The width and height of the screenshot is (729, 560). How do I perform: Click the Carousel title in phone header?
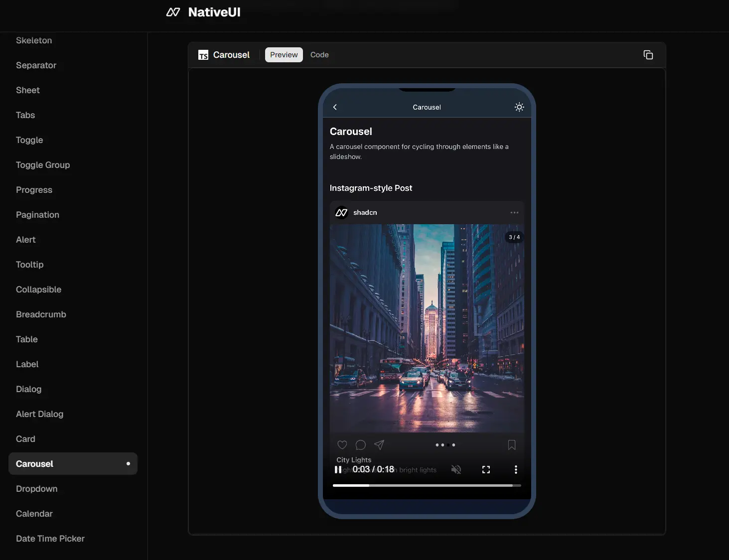pos(427,107)
